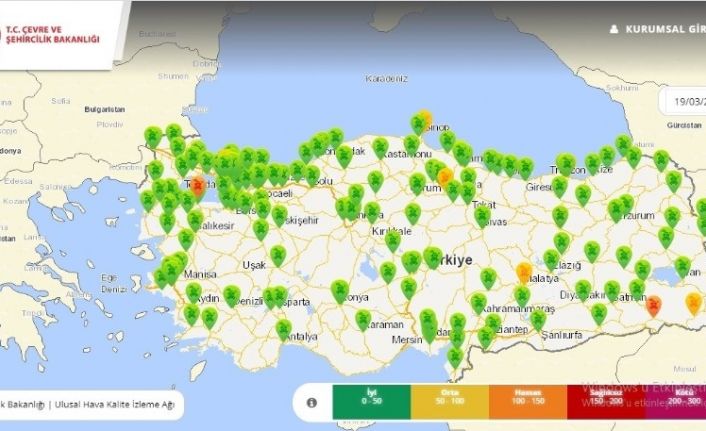Screen dimensions: 706x431
Task: Open the red-orange station marker near Batman
Action: [653, 305]
